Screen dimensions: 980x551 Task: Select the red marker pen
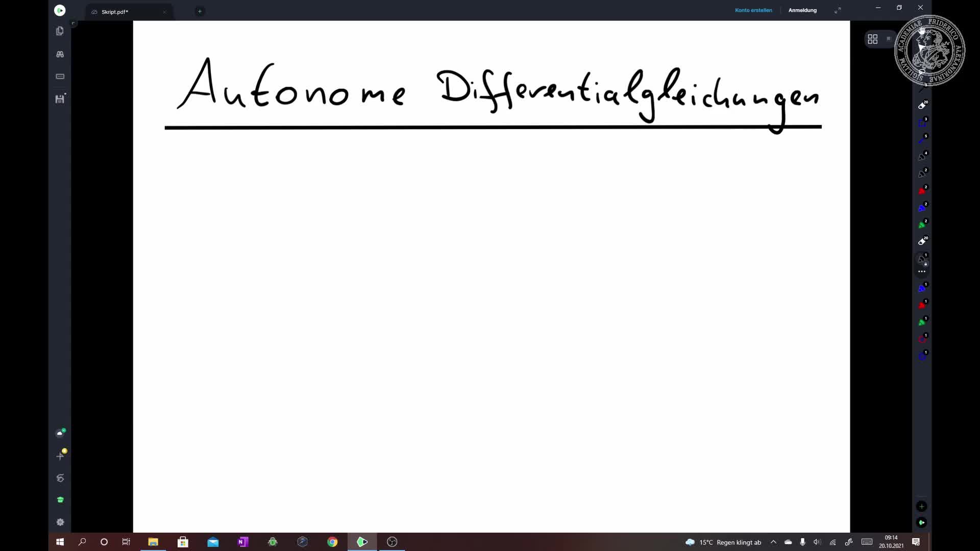(x=922, y=191)
